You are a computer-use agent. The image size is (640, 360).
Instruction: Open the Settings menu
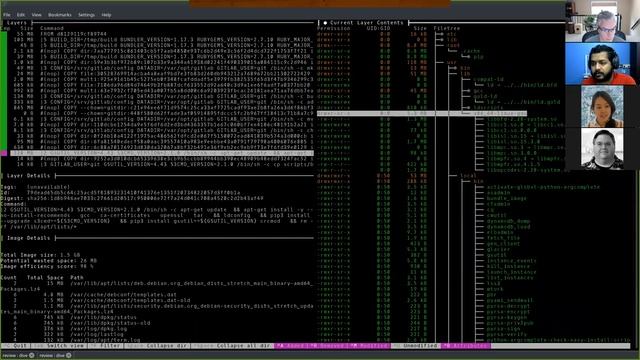click(86, 15)
